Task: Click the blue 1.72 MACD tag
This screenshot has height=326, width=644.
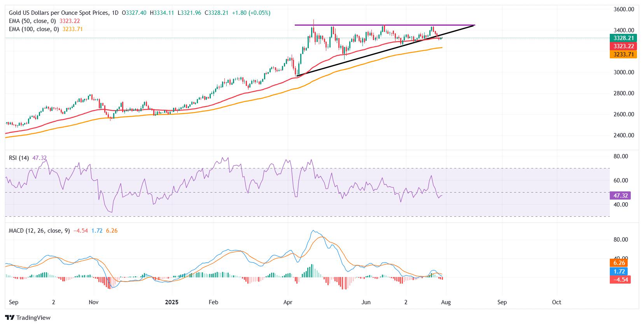Action: [x=619, y=271]
